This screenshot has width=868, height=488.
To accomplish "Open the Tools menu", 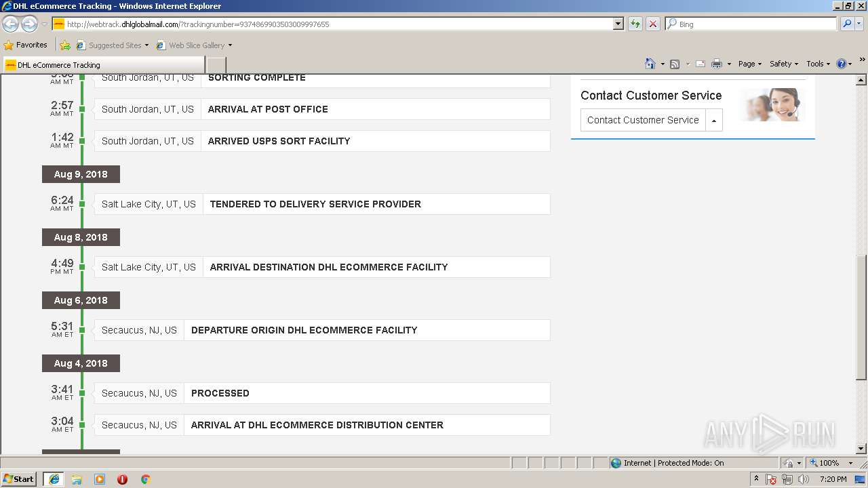I will point(818,64).
